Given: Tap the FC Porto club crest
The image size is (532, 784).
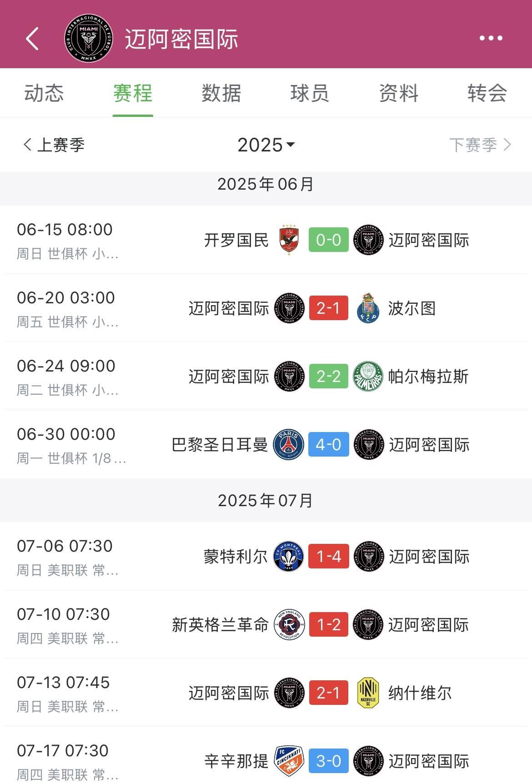Looking at the screenshot, I should point(368,308).
